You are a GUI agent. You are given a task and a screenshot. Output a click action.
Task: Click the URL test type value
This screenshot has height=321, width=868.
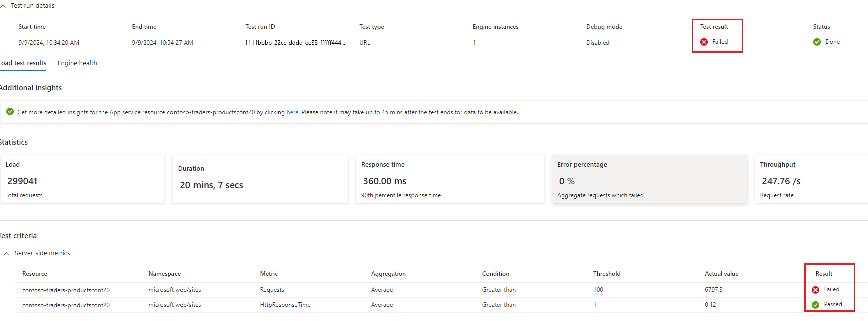point(364,43)
